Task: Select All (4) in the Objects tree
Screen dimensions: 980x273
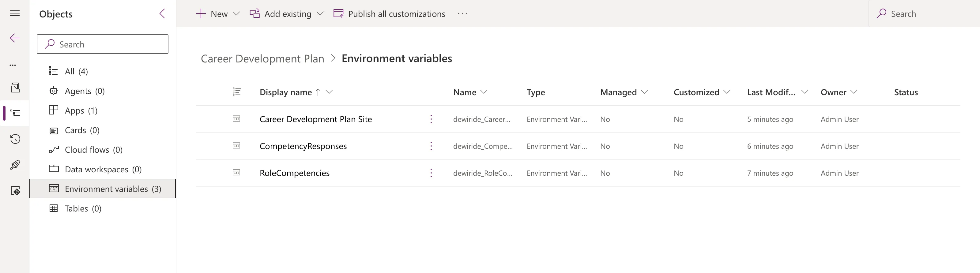Action: coord(103,71)
